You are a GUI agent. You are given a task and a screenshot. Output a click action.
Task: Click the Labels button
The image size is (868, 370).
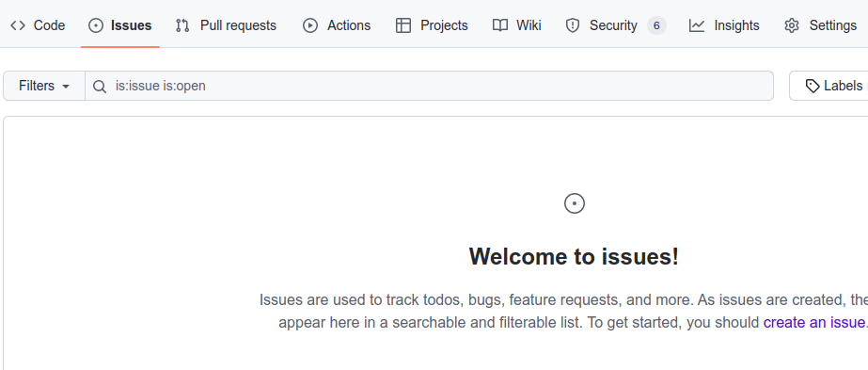[x=829, y=86]
